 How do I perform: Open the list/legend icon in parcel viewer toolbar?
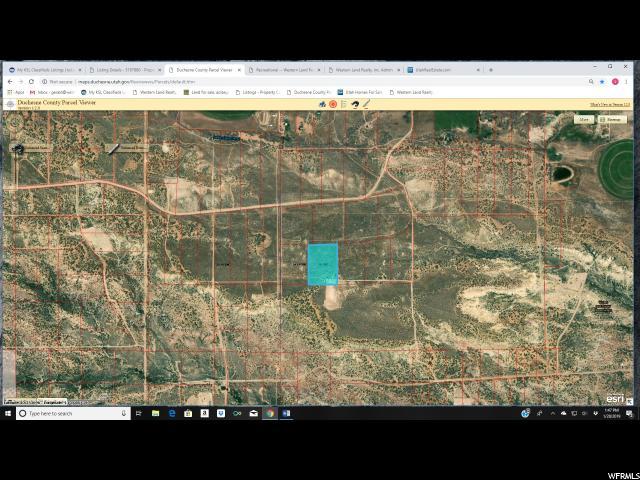point(344,104)
